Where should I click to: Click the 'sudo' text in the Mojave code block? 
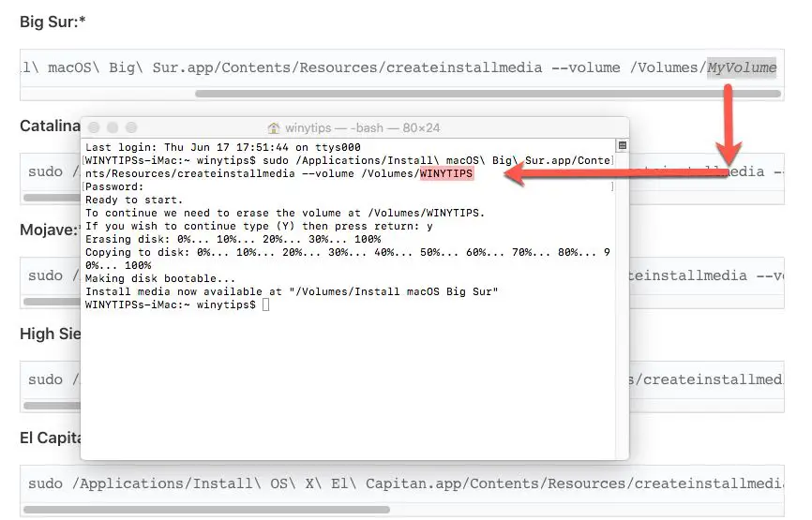[x=45, y=275]
